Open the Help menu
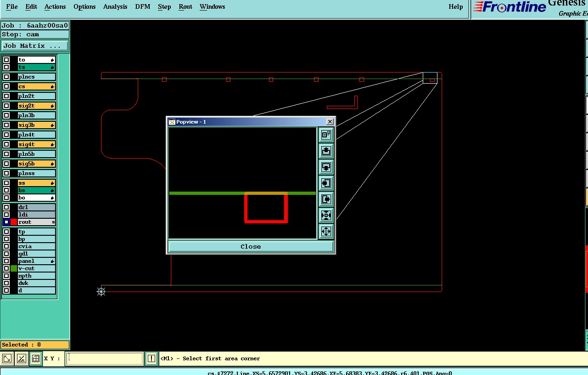 pos(455,6)
